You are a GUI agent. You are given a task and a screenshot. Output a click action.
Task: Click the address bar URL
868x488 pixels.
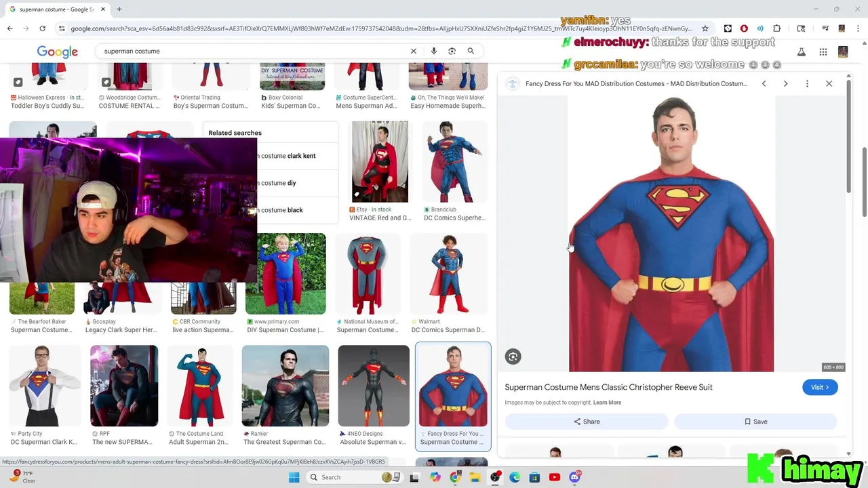381,28
